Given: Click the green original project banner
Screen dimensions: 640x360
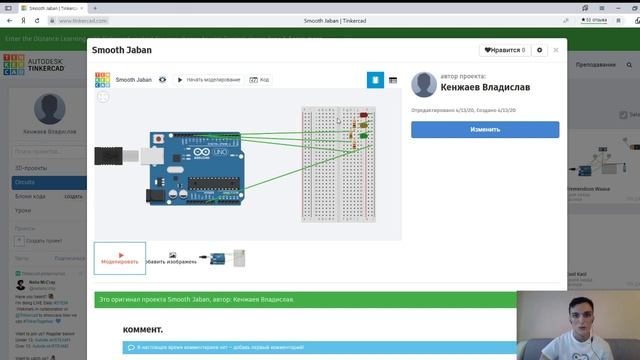Looking at the screenshot, I should click(x=306, y=300).
